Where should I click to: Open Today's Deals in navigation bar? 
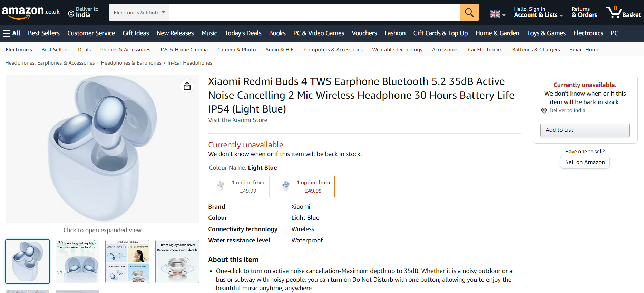[x=243, y=33]
